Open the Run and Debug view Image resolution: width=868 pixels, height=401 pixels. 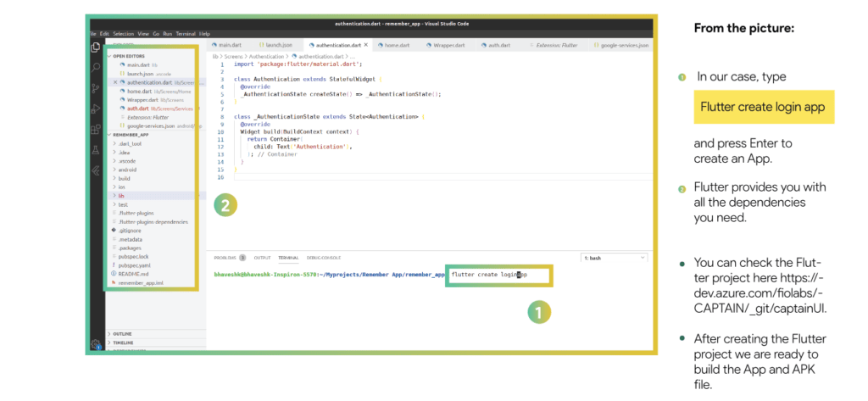click(x=97, y=108)
